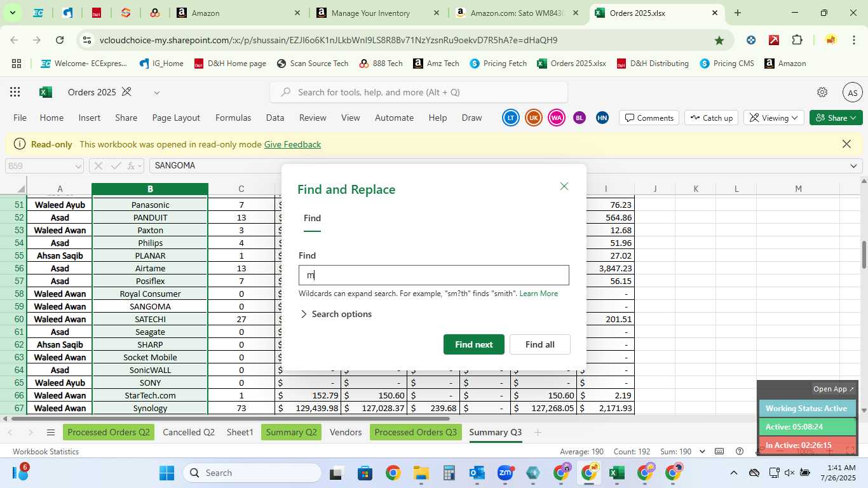Switch to Processed Orders Q3 sheet tab
Viewport: 868px width, 488px height.
tap(416, 433)
